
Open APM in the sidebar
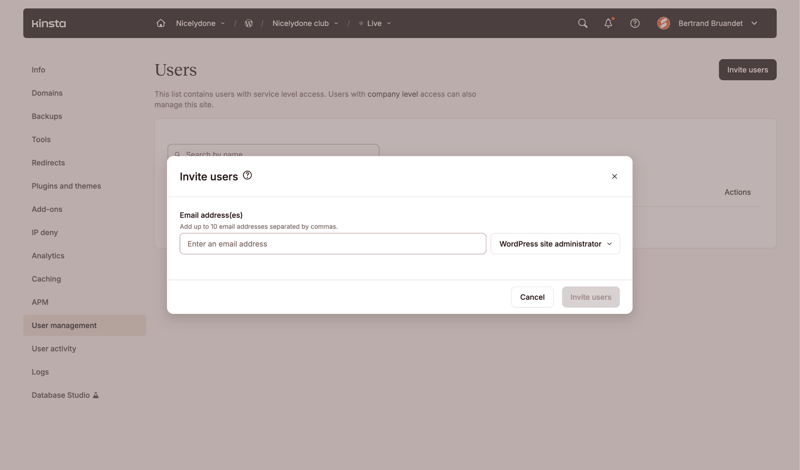pyautogui.click(x=40, y=302)
